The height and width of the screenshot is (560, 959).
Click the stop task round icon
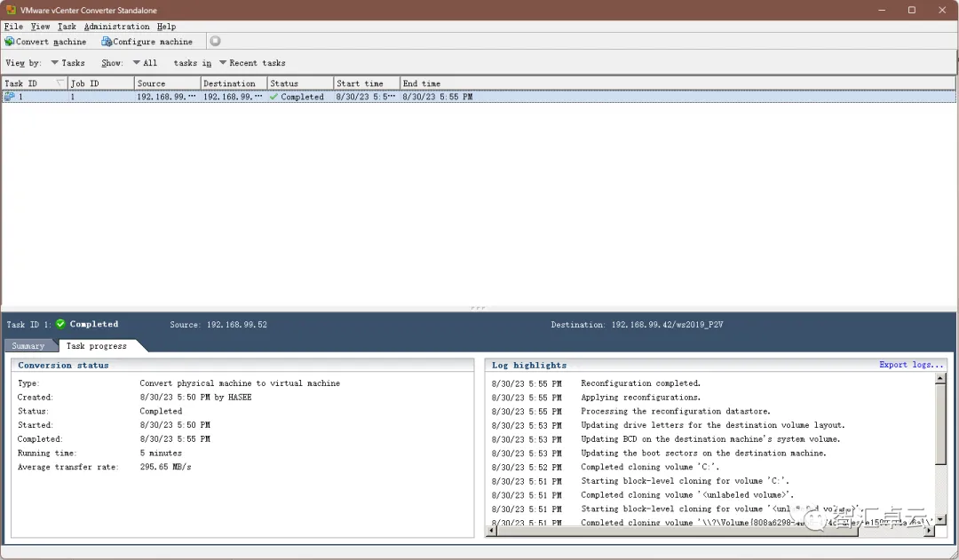click(215, 41)
